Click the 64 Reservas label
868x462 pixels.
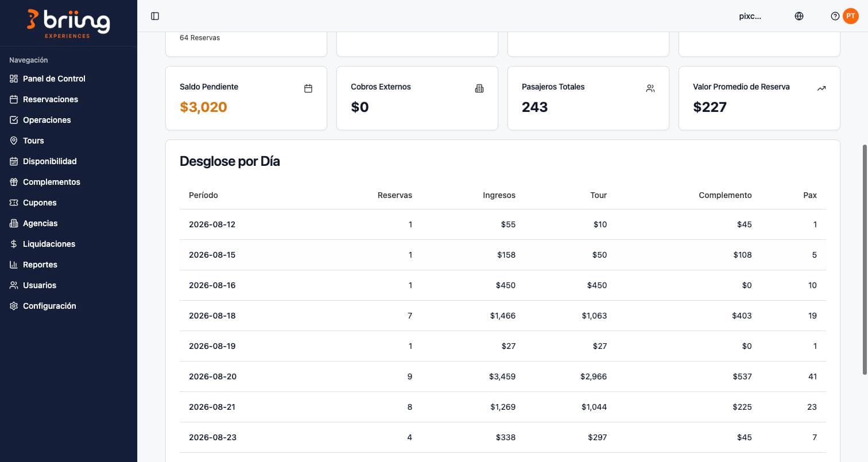tap(200, 38)
